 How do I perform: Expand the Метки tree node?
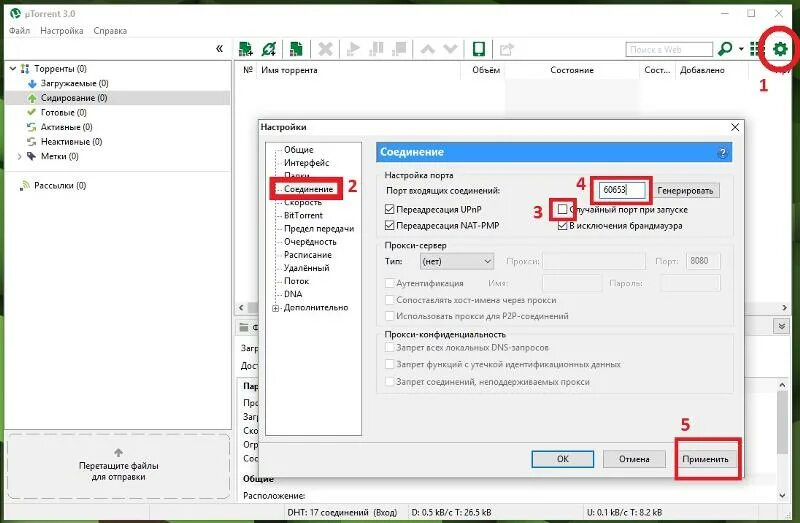[19, 156]
